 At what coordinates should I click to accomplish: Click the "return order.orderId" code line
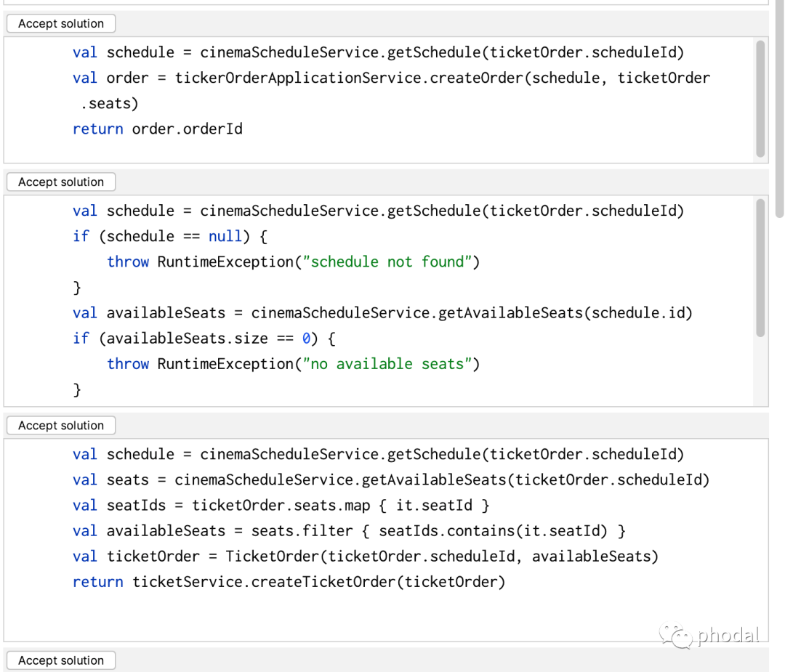(x=158, y=129)
